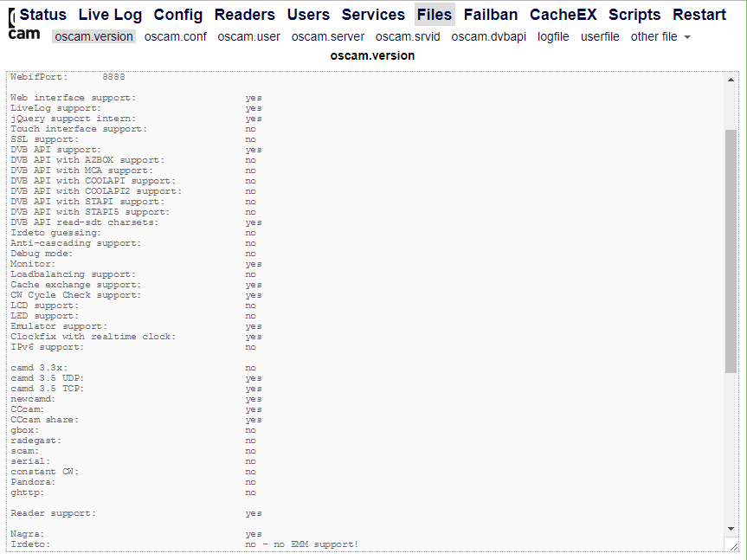Click the 'constant CW:' text
The width and height of the screenshot is (747, 560).
(x=45, y=472)
